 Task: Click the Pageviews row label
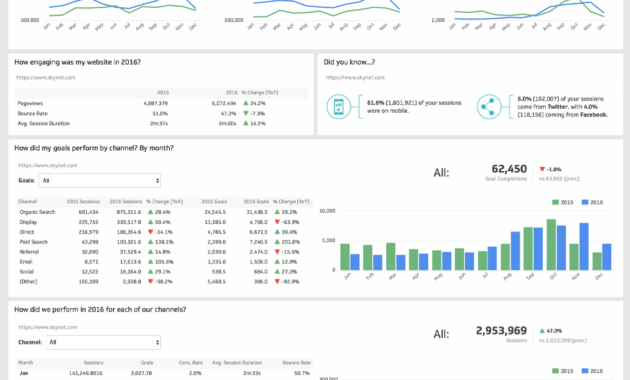click(30, 103)
